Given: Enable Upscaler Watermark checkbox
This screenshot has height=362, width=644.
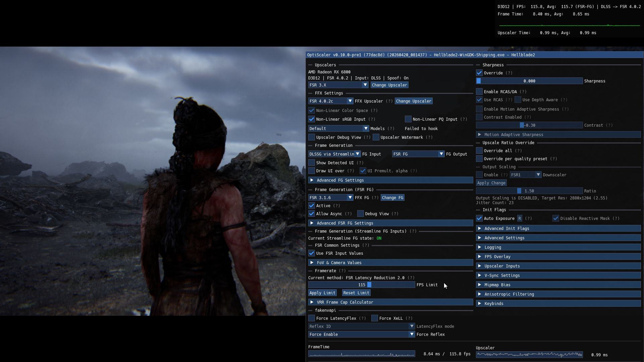Looking at the screenshot, I should [x=376, y=137].
